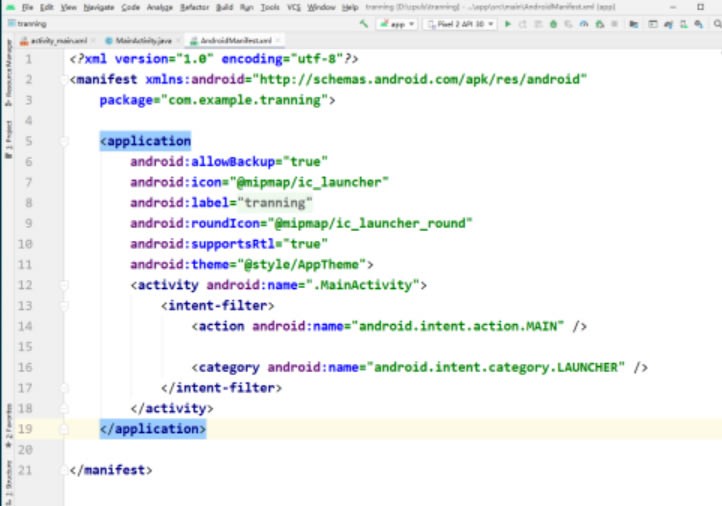Click "android.intent.action.MAIN" text
The image size is (722, 506).
[x=458, y=326]
